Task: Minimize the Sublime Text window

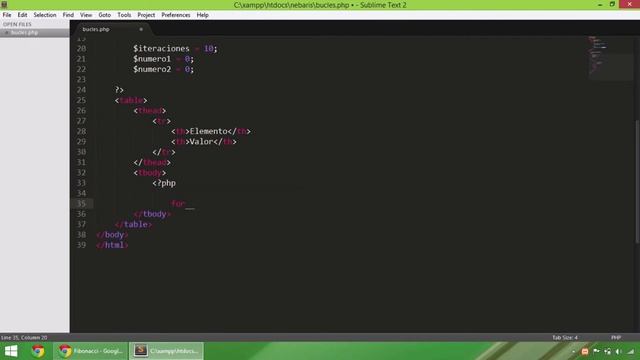Action: pos(600,4)
